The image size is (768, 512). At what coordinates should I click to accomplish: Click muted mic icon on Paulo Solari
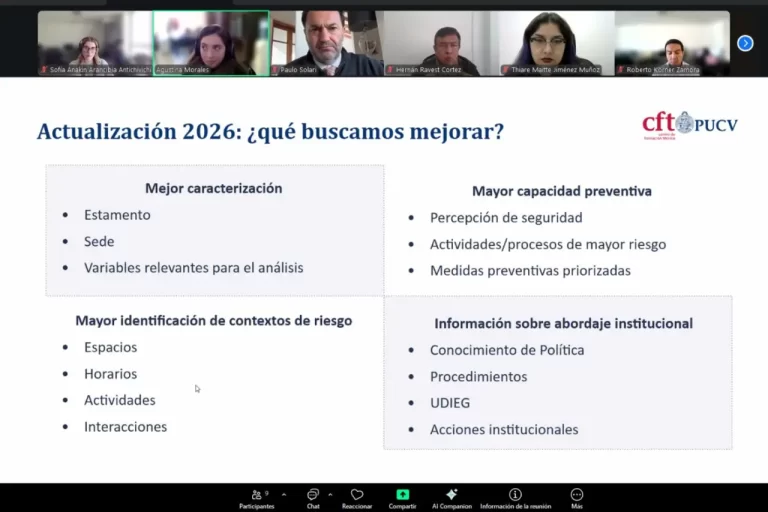pos(275,70)
